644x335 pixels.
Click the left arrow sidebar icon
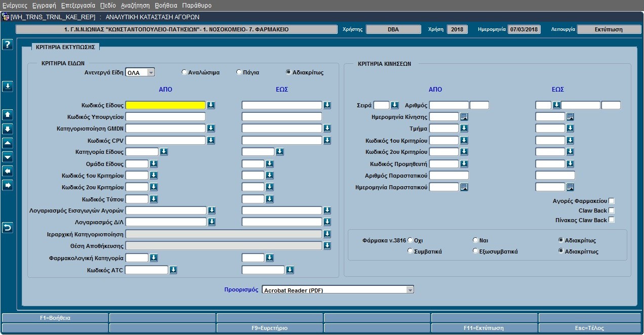click(x=7, y=171)
